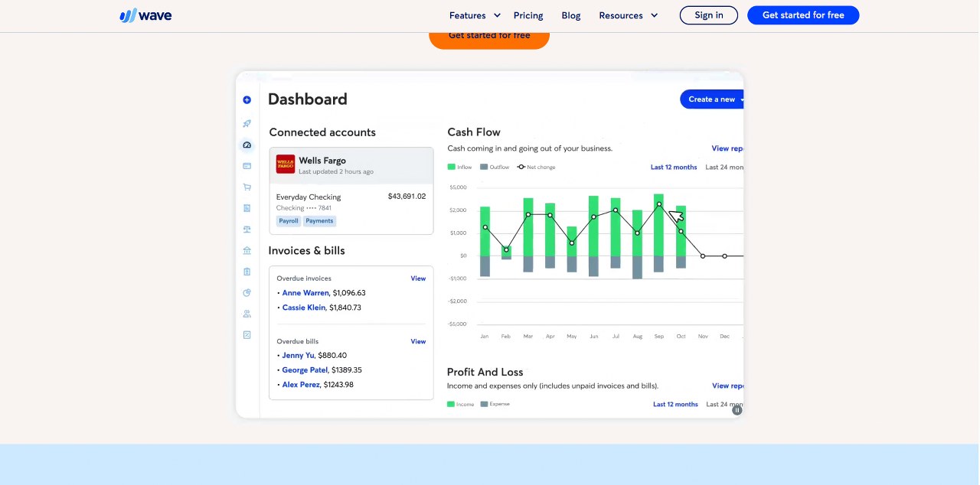The width and height of the screenshot is (980, 485).
Task: Click the pie chart reports icon
Action: click(x=247, y=292)
